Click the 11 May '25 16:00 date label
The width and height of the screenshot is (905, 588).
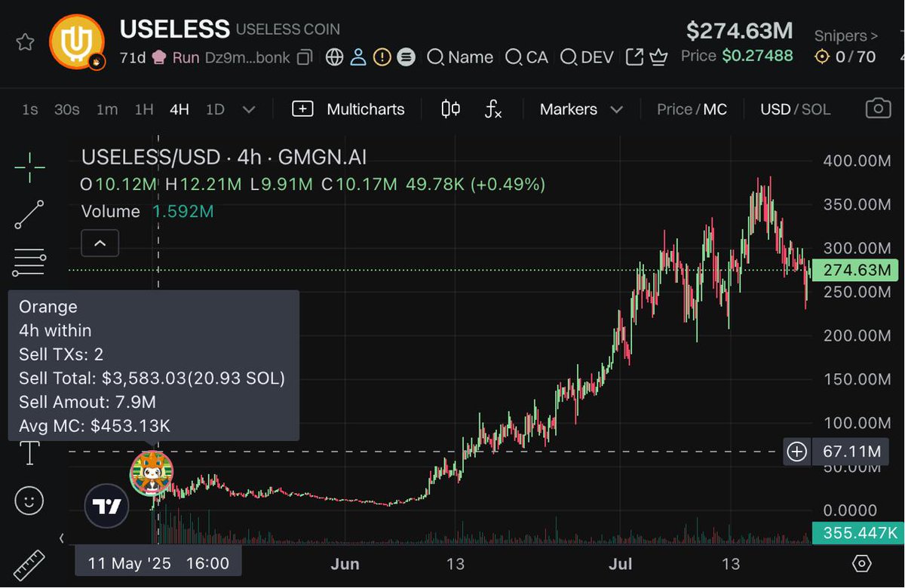158,563
